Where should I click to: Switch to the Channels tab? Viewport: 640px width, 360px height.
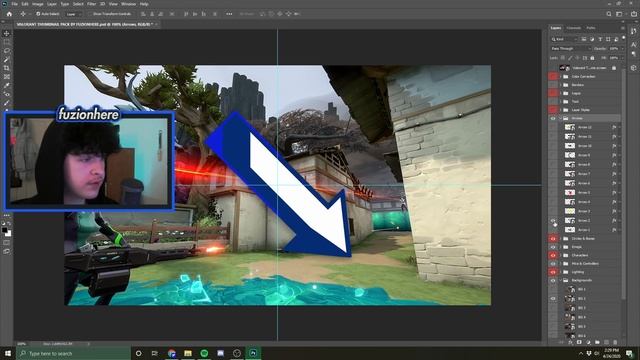click(x=573, y=28)
